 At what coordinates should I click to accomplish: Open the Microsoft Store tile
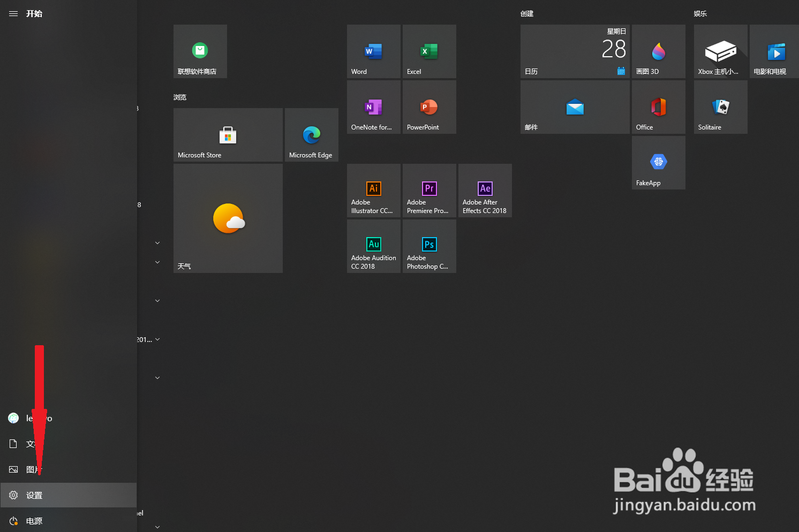[x=228, y=135]
